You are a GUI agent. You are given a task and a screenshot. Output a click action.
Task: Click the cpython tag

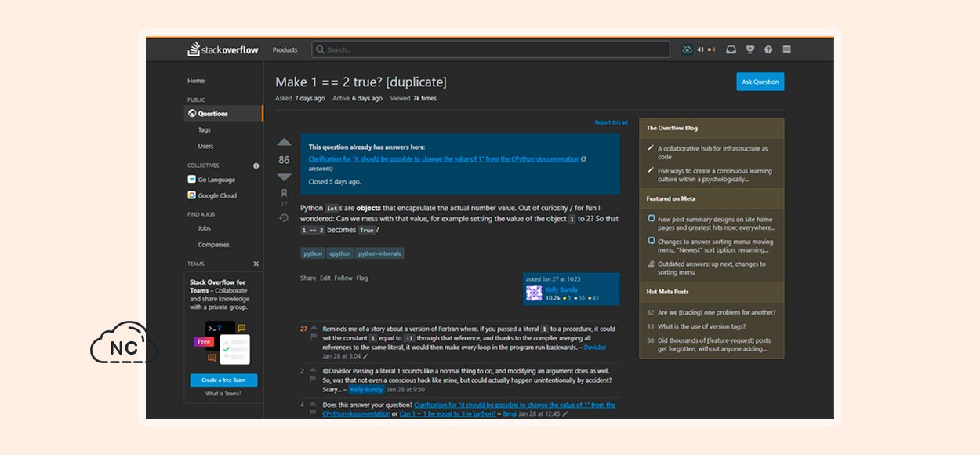340,253
